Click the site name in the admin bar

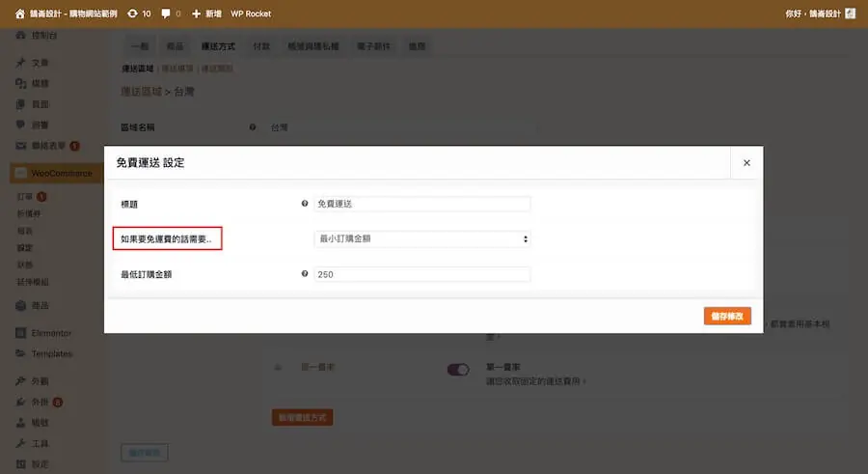pyautogui.click(x=73, y=14)
